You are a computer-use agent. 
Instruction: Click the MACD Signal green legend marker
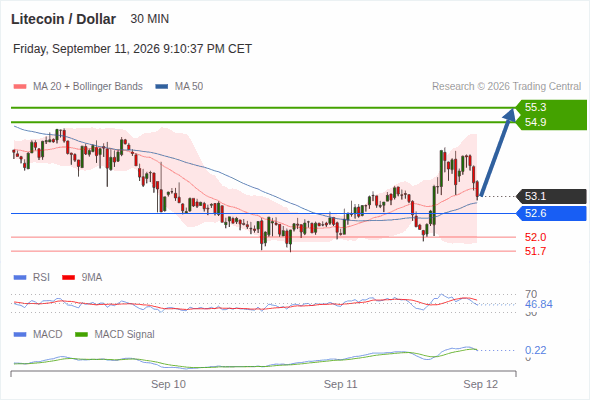tap(81, 334)
